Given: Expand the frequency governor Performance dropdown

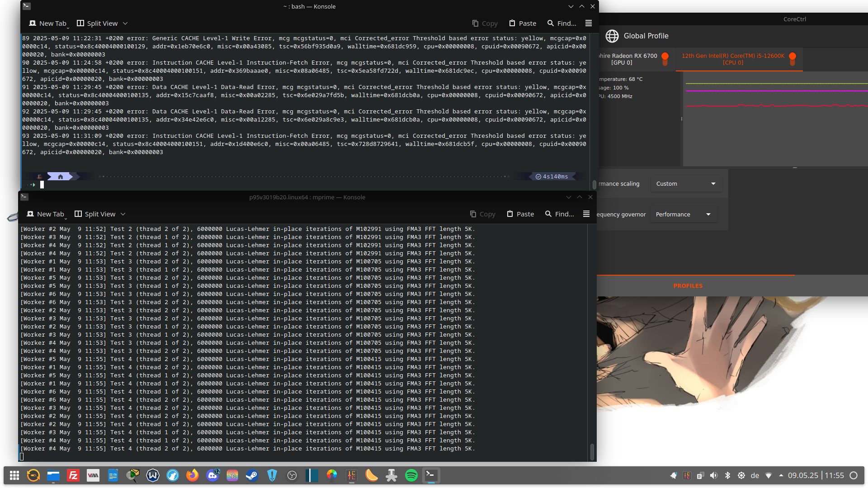Looking at the screenshot, I should click(x=683, y=214).
